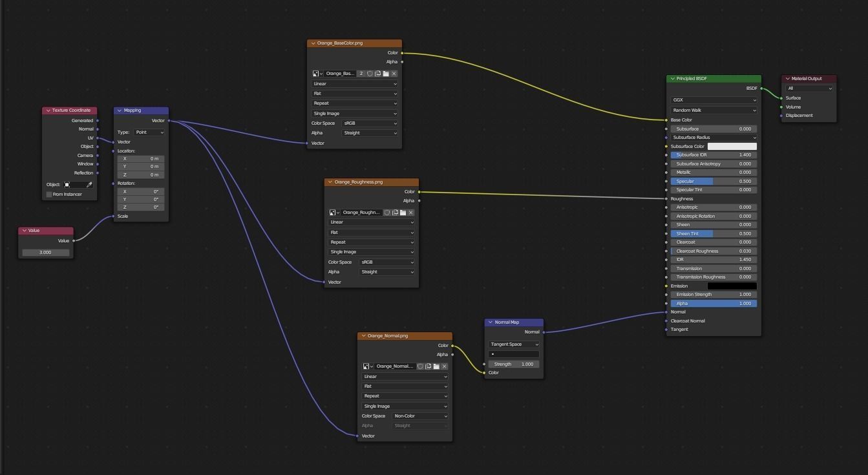Open sRGB Color Space dropdown in Orange_Roughness.png

[386, 262]
